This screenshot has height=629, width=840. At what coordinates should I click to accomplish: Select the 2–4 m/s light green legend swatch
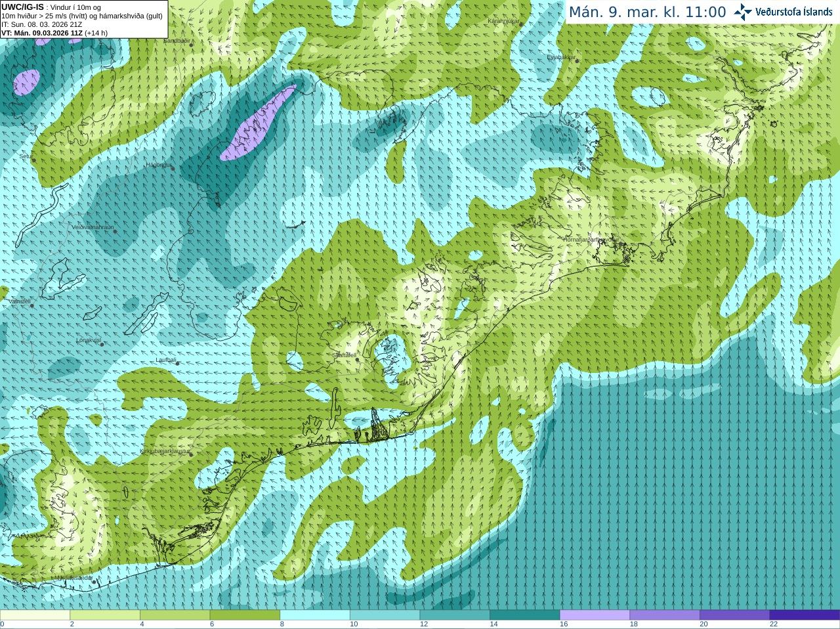(x=105, y=615)
